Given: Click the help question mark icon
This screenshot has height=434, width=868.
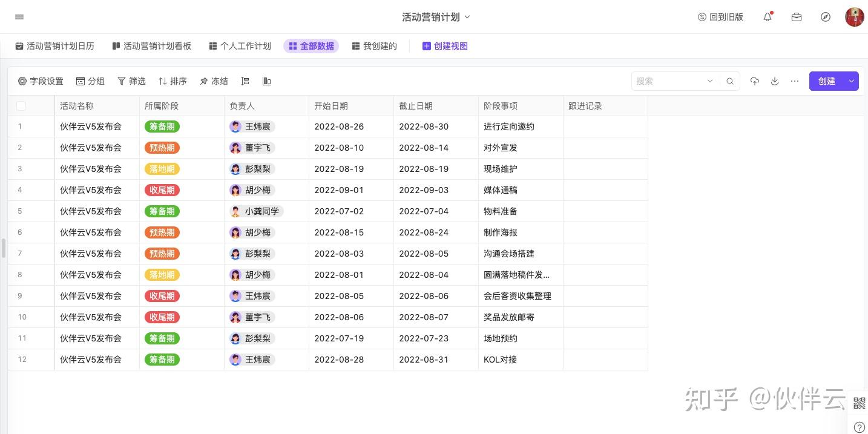Looking at the screenshot, I should tap(859, 427).
